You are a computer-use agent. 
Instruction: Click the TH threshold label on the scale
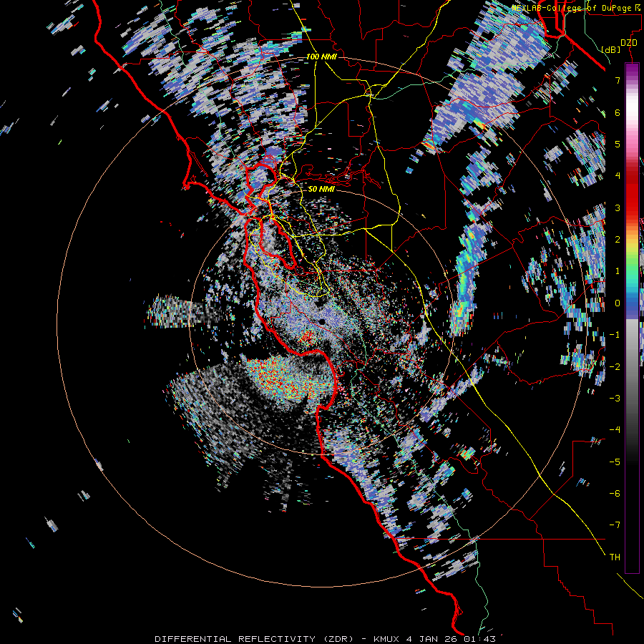pos(615,557)
